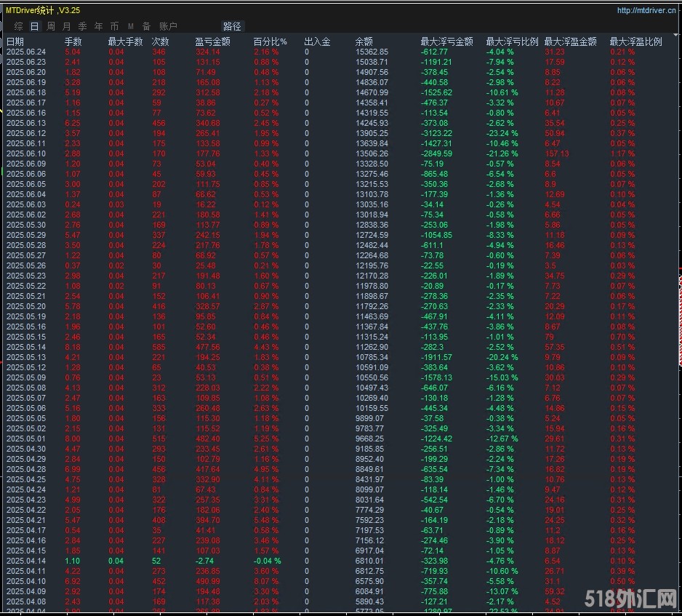Click balance 8431.97
The image size is (682, 616).
pos(369,479)
